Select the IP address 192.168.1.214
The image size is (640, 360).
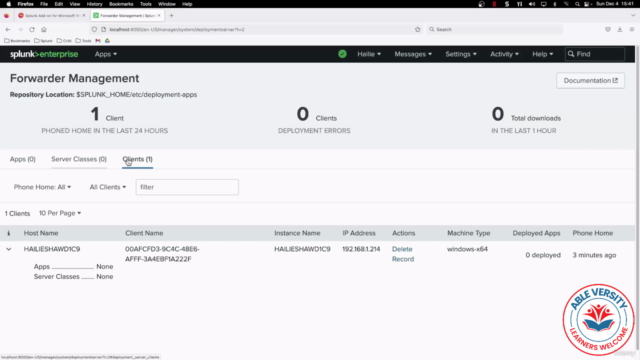pos(361,249)
